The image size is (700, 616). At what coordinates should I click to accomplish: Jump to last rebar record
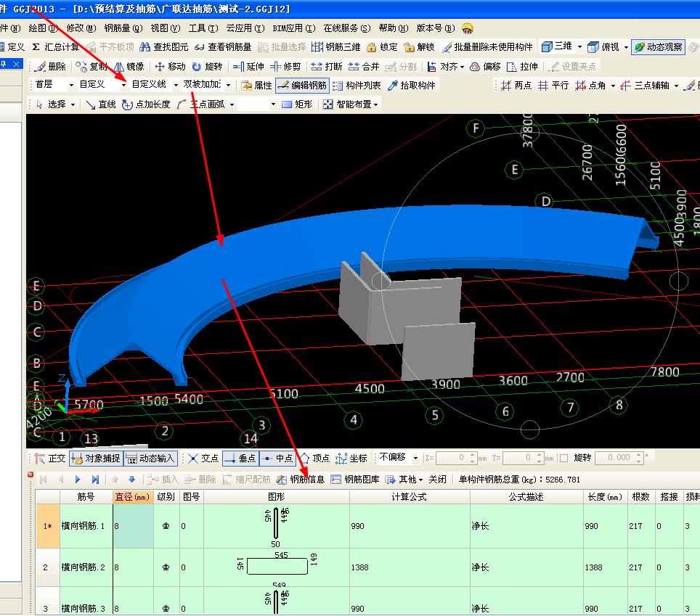(x=95, y=480)
